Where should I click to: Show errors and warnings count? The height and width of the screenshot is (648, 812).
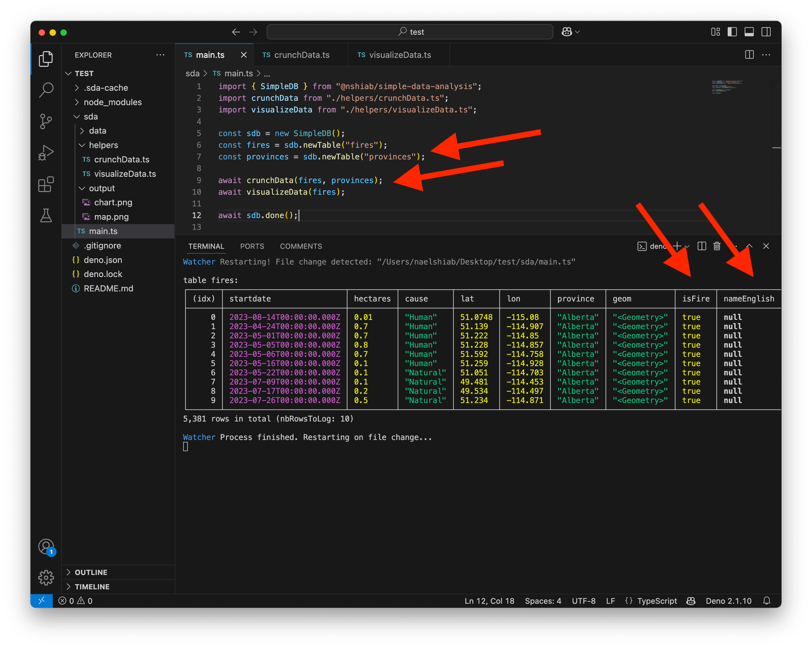point(75,600)
